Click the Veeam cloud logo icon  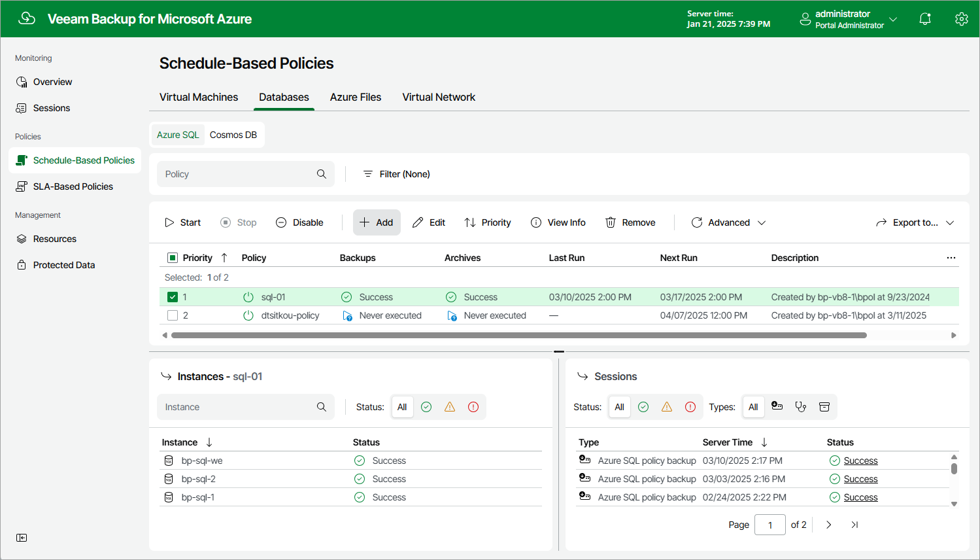pos(27,18)
